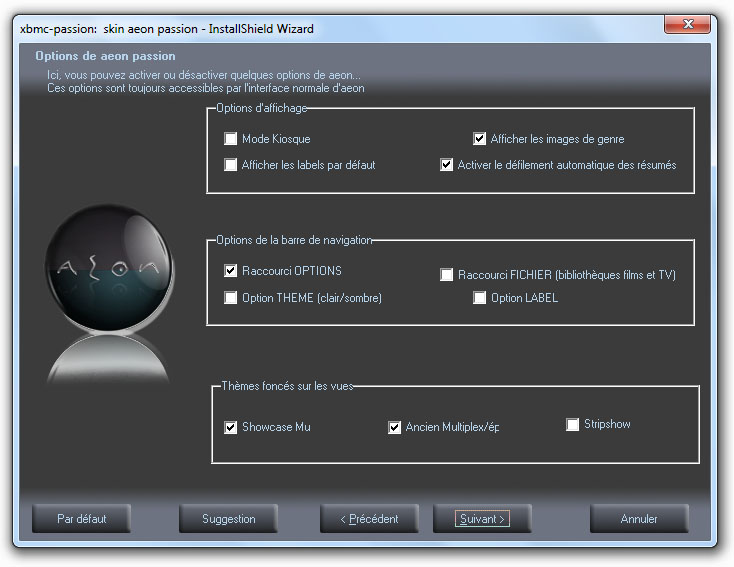Go back with the Précédent button
Screen dimensions: 734x567
tap(369, 519)
